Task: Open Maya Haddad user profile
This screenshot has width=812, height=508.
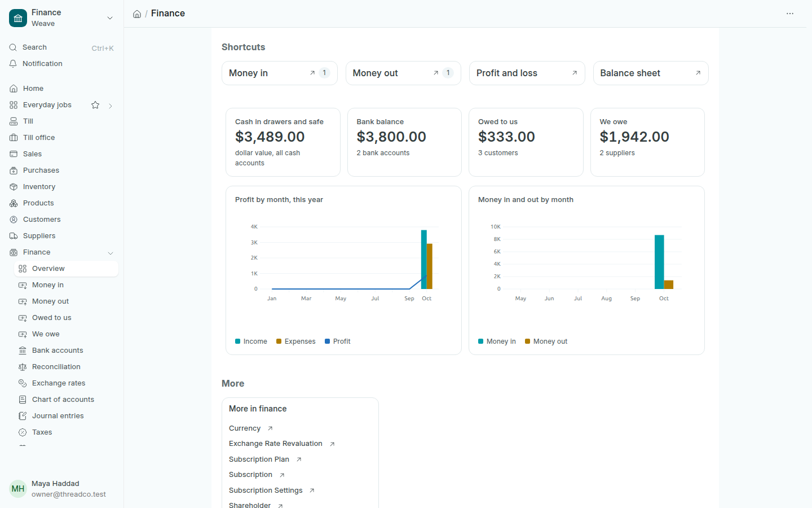Action: coord(61,489)
